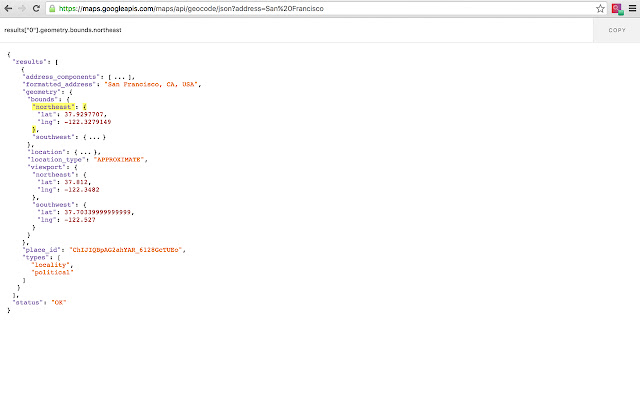Open the Chrome hamburger menu

pyautogui.click(x=632, y=8)
